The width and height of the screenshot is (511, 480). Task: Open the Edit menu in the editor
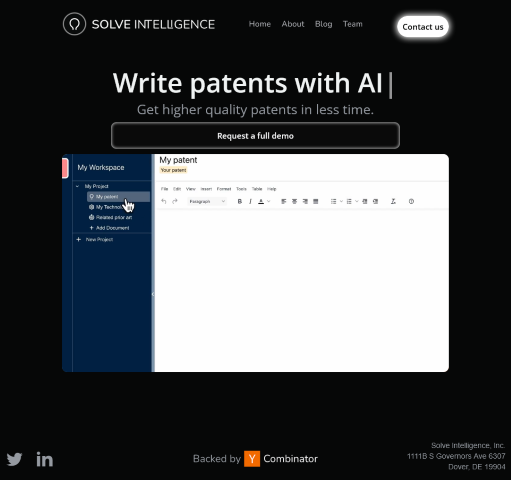(x=177, y=189)
